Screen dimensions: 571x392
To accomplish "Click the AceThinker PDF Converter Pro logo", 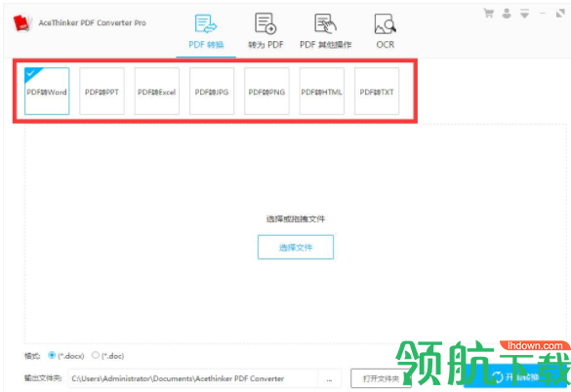I will coord(21,23).
